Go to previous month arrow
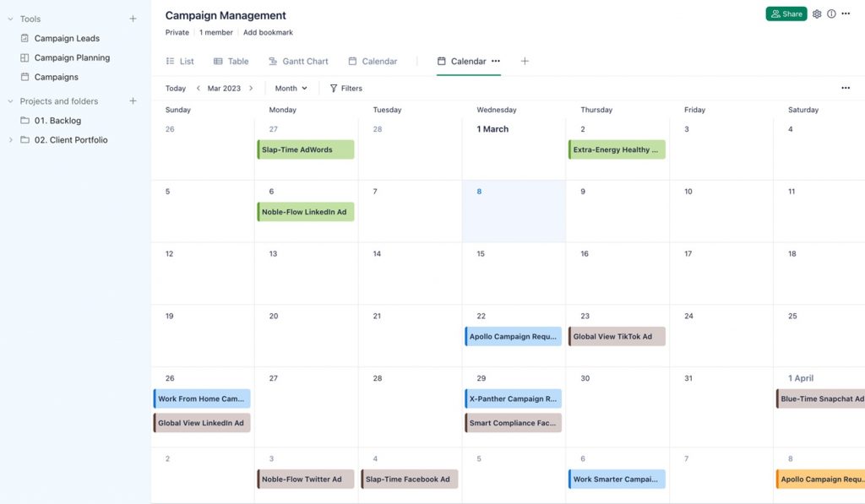The width and height of the screenshot is (865, 504). [199, 89]
